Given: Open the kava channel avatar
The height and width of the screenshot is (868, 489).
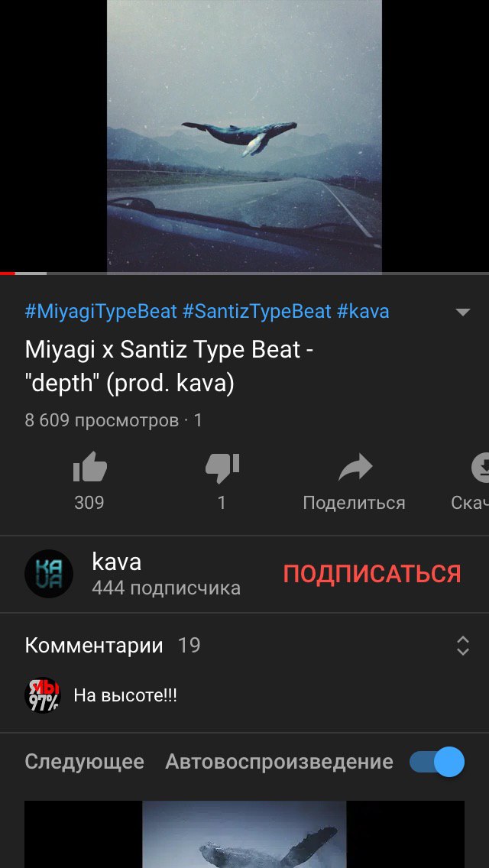Looking at the screenshot, I should (49, 574).
